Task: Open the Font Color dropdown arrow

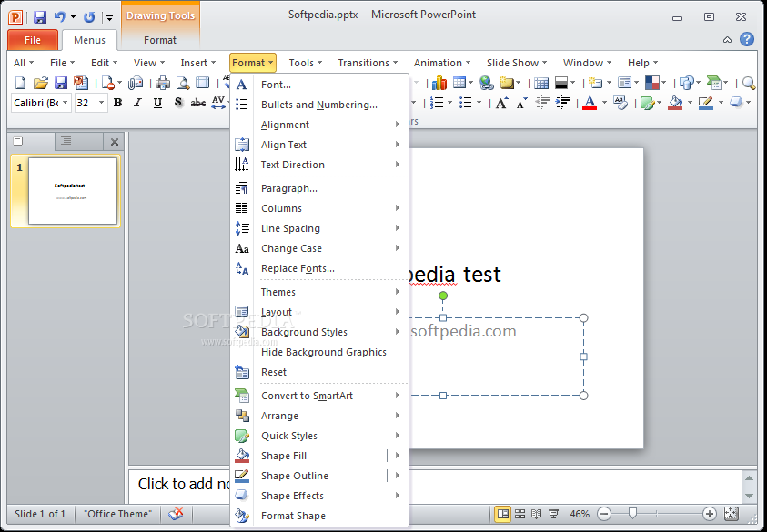Action: coord(604,103)
